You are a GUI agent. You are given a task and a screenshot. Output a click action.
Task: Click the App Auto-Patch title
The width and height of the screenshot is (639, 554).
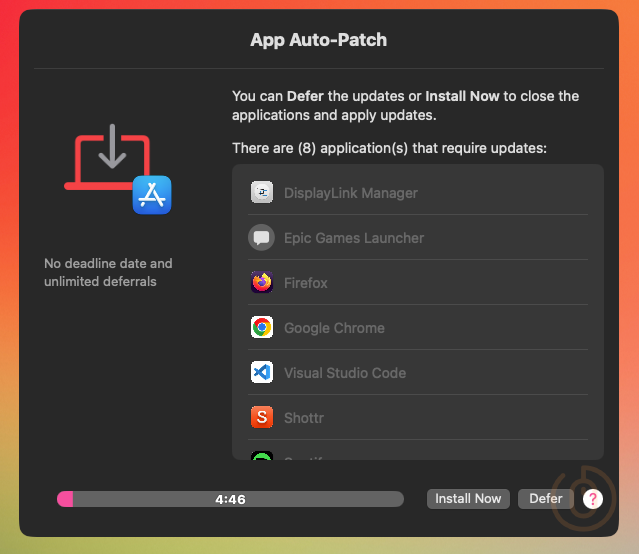coord(319,40)
